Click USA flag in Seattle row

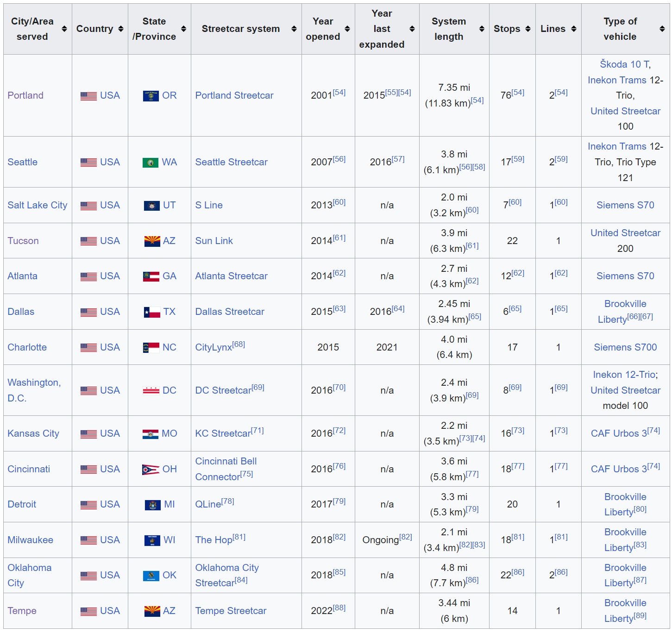click(88, 163)
